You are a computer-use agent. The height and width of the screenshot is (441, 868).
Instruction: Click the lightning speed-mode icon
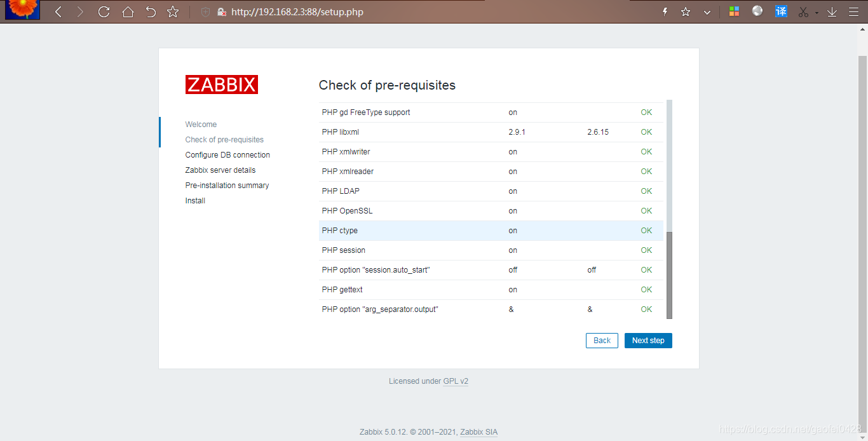coord(665,11)
